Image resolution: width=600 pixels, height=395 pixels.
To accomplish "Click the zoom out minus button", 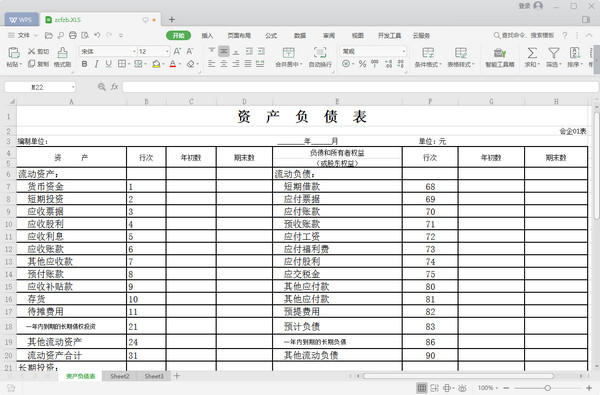I will 506,388.
